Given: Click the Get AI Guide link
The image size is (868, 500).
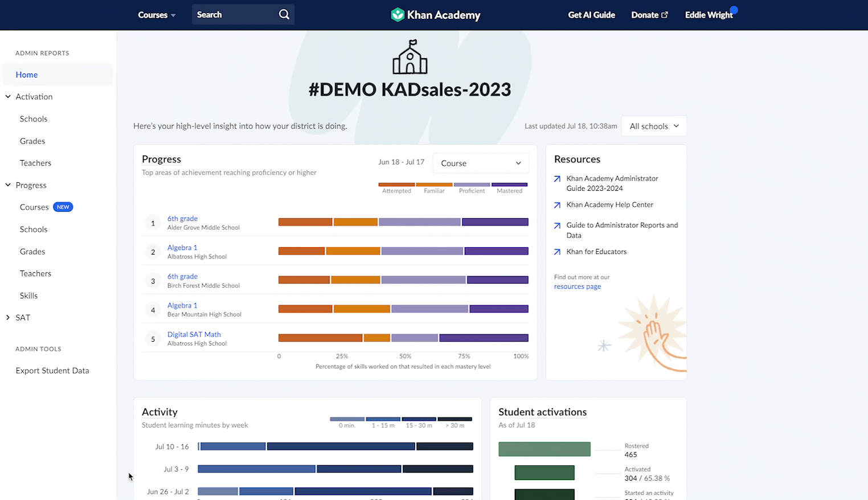Looking at the screenshot, I should pos(591,15).
